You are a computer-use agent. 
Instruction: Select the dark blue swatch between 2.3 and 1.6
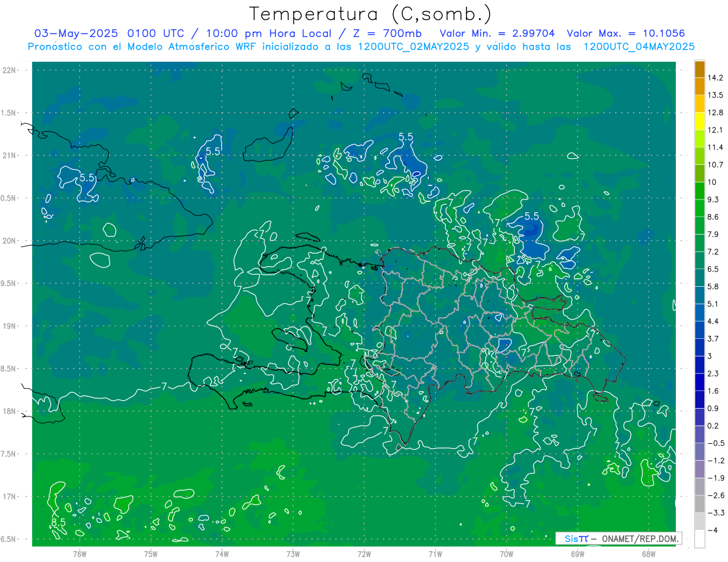(699, 383)
